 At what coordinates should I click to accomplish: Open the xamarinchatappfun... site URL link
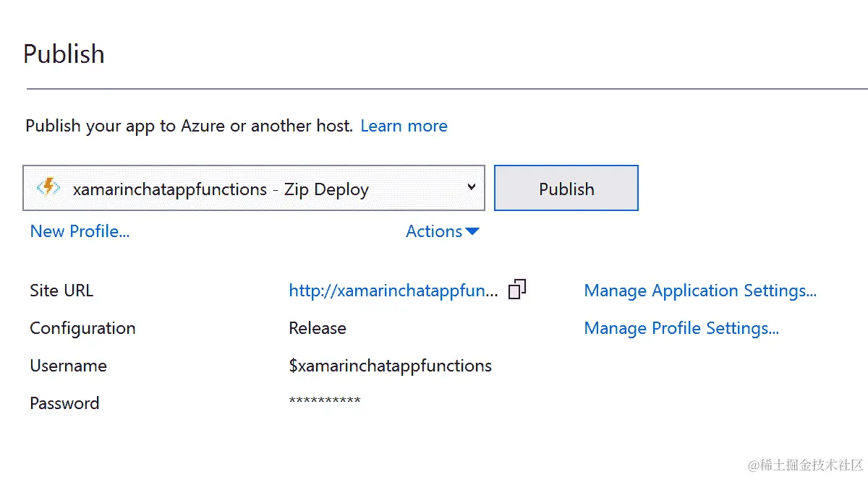393,291
